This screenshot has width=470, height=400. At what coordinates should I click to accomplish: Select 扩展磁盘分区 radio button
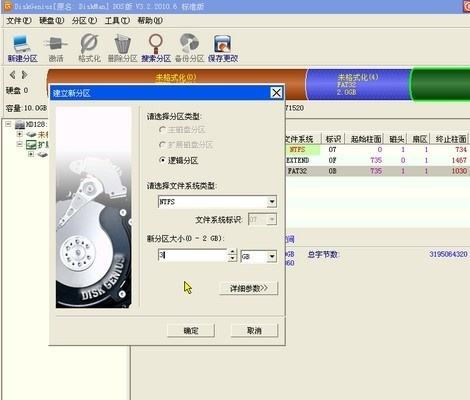tap(162, 145)
